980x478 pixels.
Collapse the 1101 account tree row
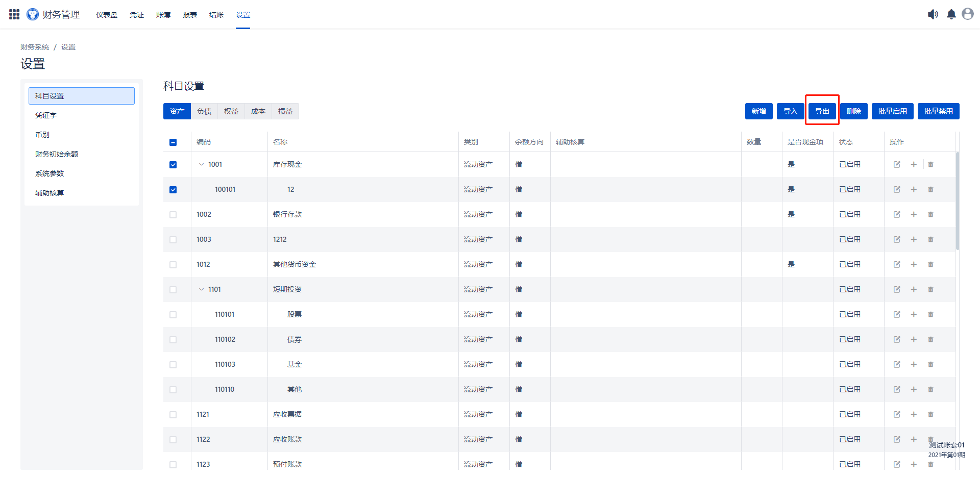point(201,289)
